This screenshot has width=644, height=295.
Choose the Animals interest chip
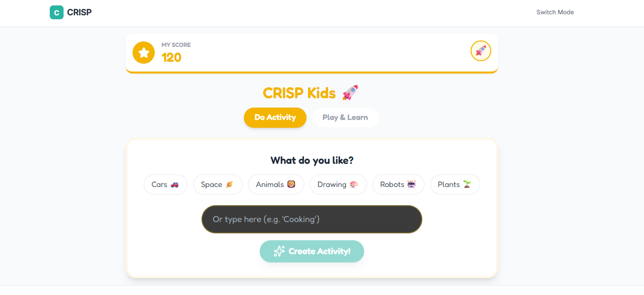pos(276,184)
